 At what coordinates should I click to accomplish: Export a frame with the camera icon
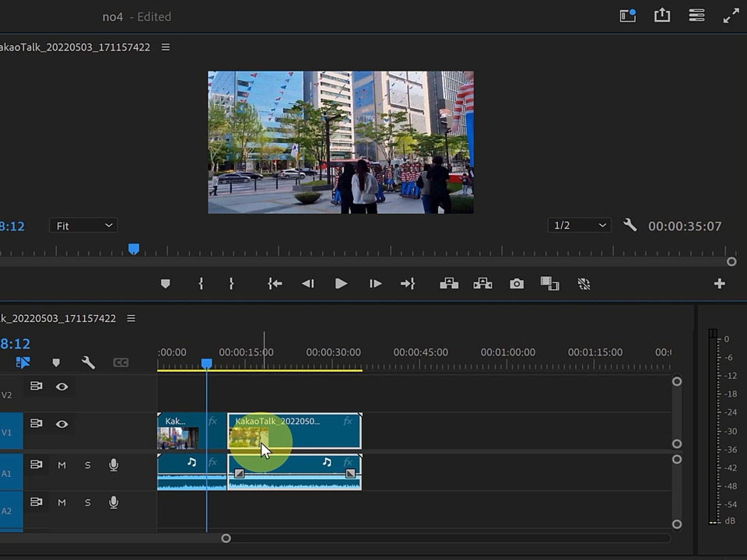(x=517, y=284)
